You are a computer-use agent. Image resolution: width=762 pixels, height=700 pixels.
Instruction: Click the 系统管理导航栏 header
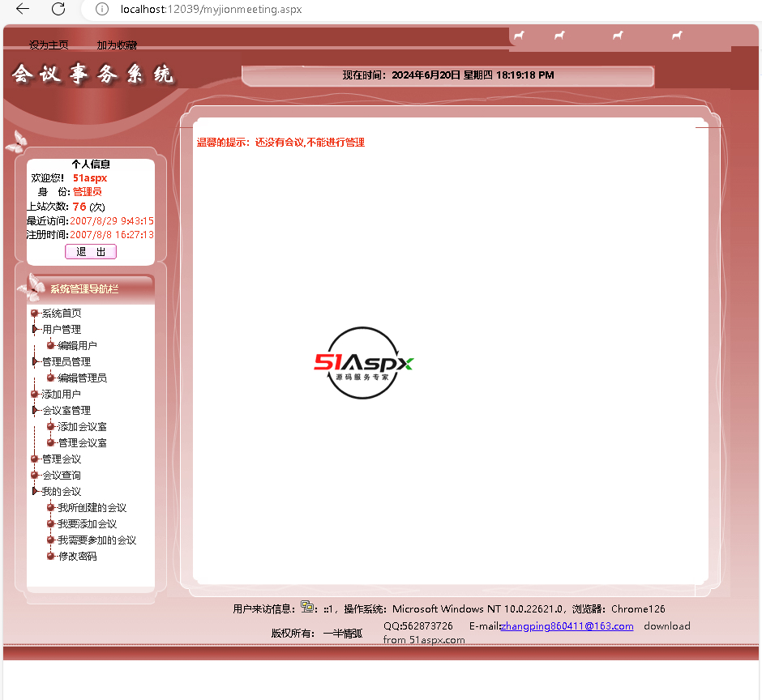[x=84, y=289]
